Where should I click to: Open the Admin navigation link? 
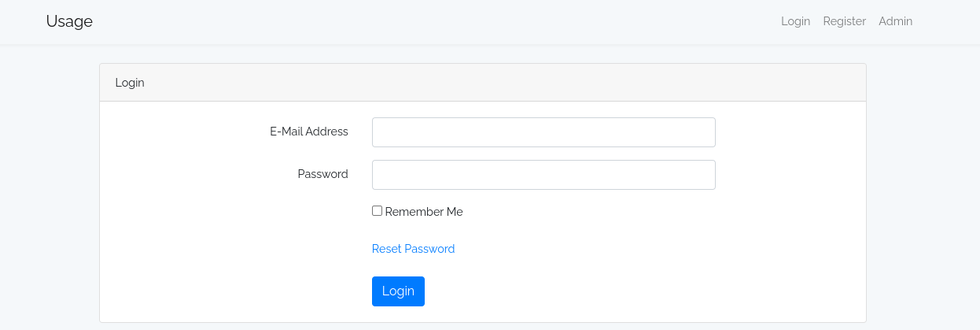[x=895, y=21]
